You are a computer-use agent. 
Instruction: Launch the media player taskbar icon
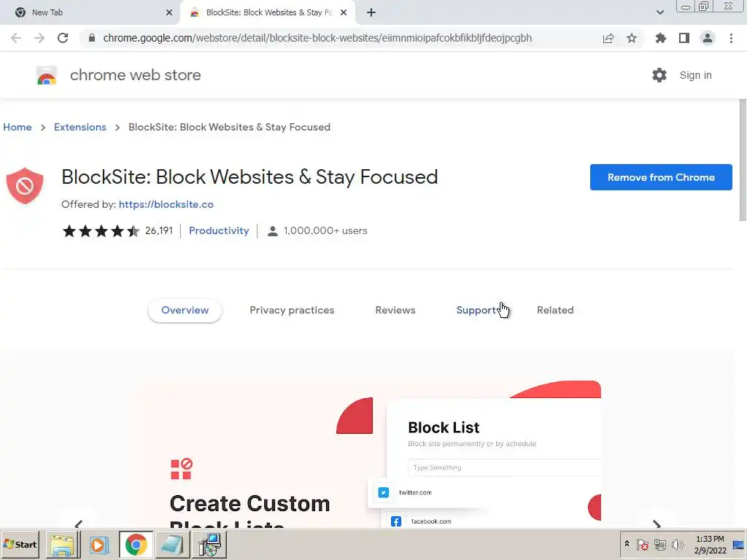[99, 544]
